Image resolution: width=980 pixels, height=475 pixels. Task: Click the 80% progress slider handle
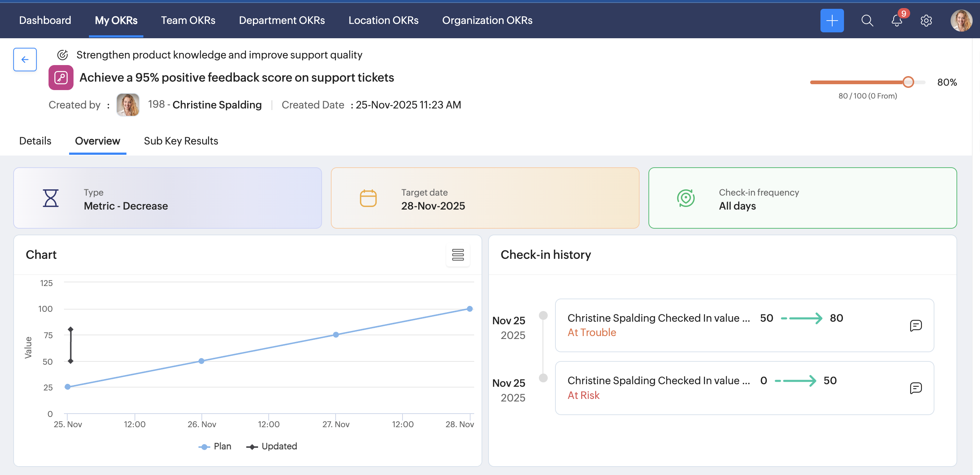pyautogui.click(x=908, y=82)
